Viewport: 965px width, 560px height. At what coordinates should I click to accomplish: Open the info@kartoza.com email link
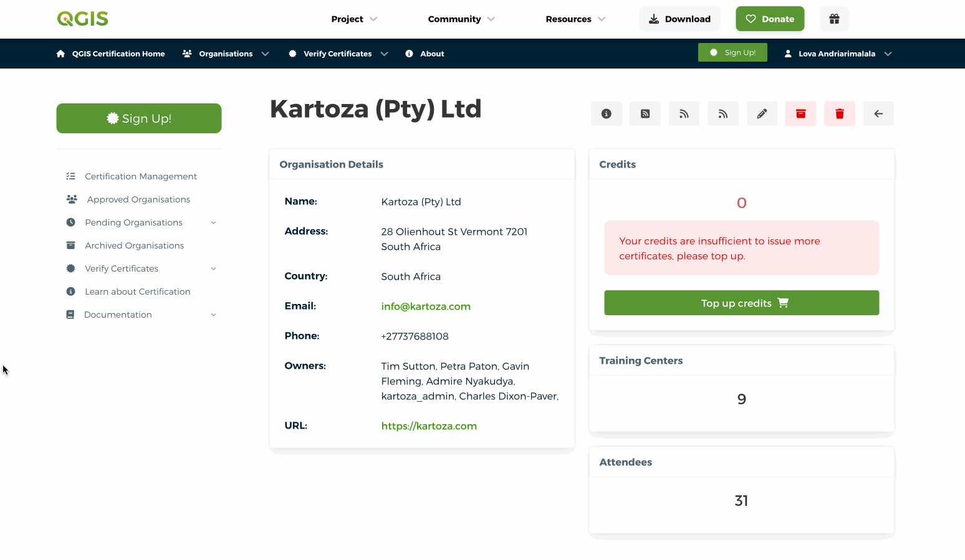[426, 306]
